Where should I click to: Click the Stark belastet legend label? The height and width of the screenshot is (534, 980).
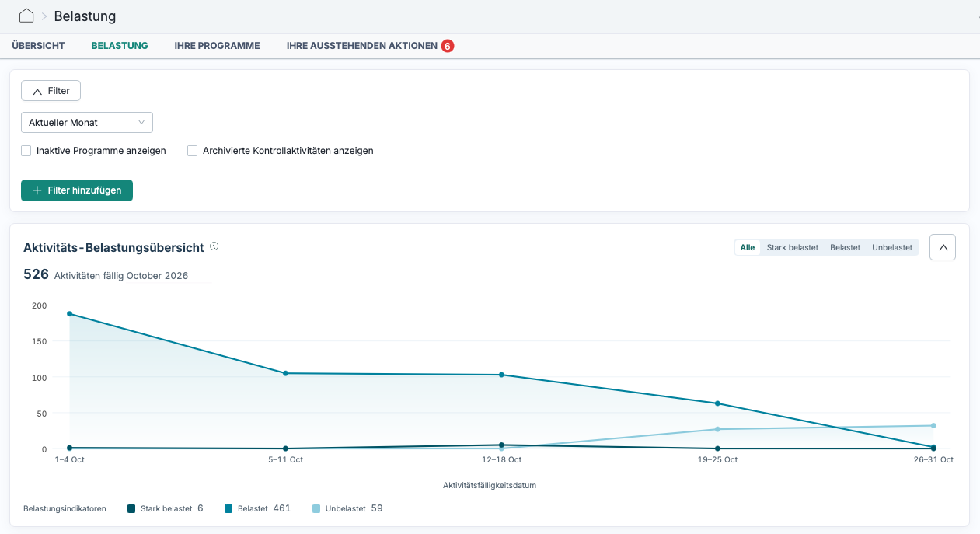166,509
